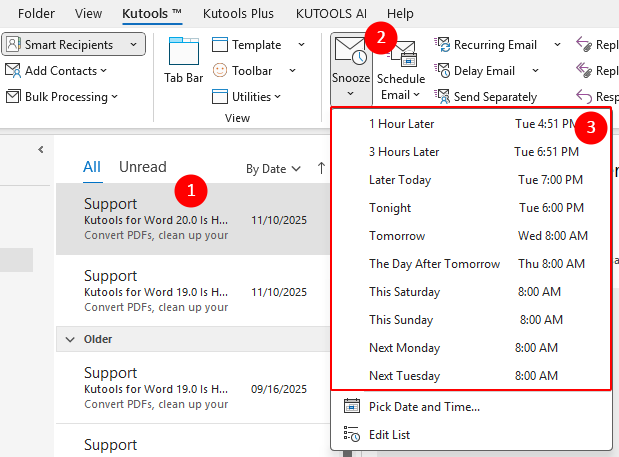Choose 1 Hour Later snooze option

pyautogui.click(x=471, y=124)
